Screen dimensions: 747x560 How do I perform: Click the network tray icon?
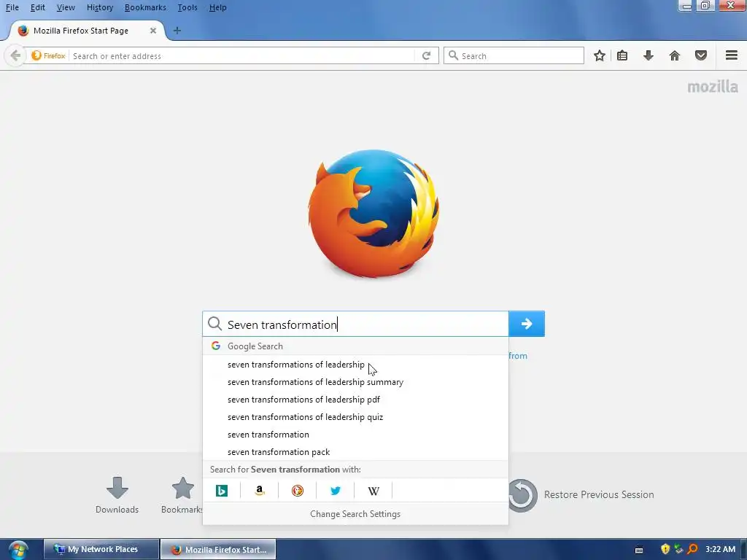[678, 549]
